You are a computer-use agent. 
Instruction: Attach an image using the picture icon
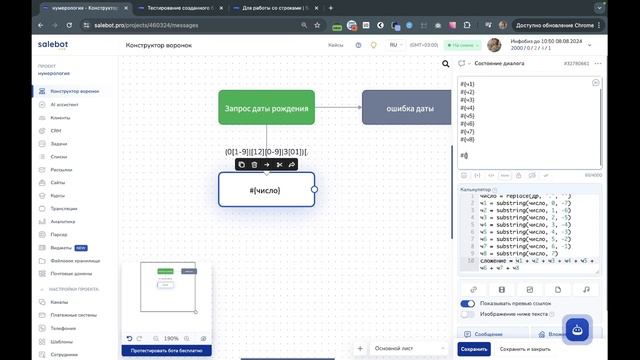pyautogui.click(x=530, y=289)
